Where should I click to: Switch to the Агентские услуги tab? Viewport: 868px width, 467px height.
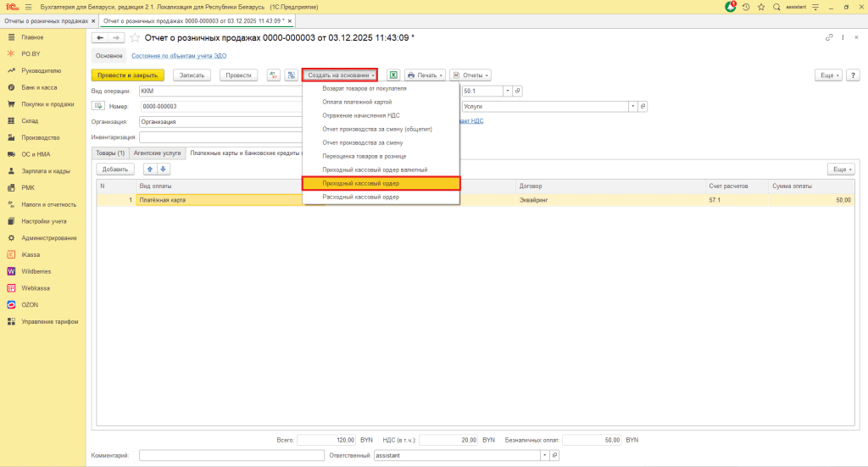click(157, 153)
